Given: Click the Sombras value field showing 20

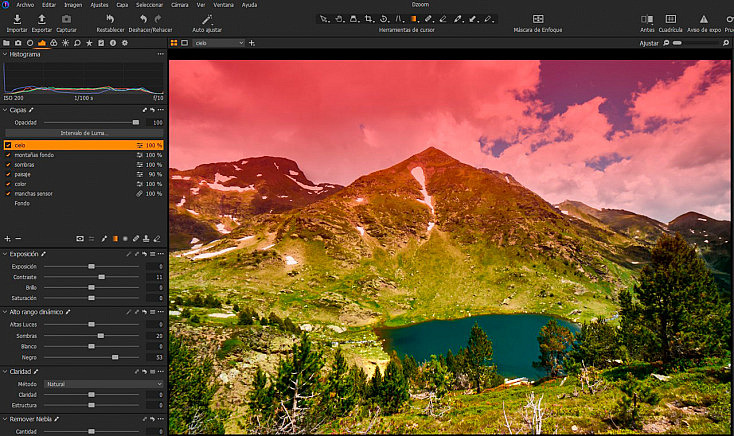Looking at the screenshot, I should [154, 336].
